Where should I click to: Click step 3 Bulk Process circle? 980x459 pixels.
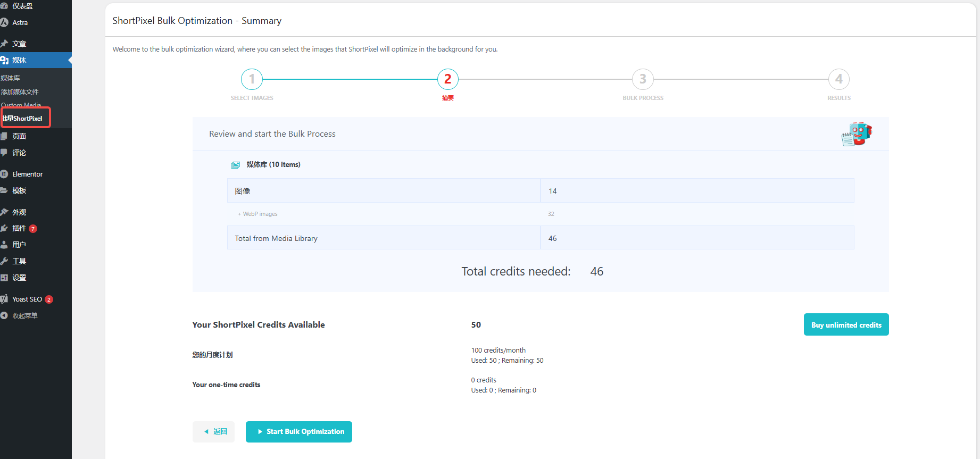tap(643, 79)
